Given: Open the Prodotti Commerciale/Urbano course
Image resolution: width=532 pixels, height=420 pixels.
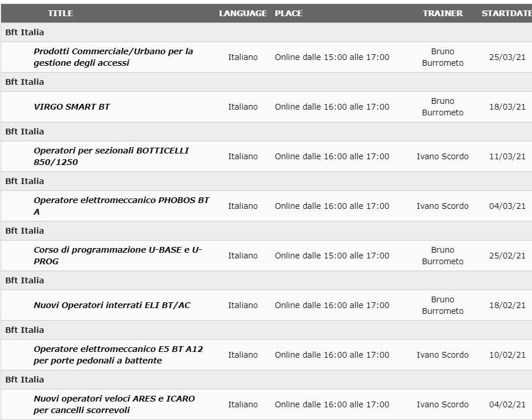Looking at the screenshot, I should click(114, 57).
